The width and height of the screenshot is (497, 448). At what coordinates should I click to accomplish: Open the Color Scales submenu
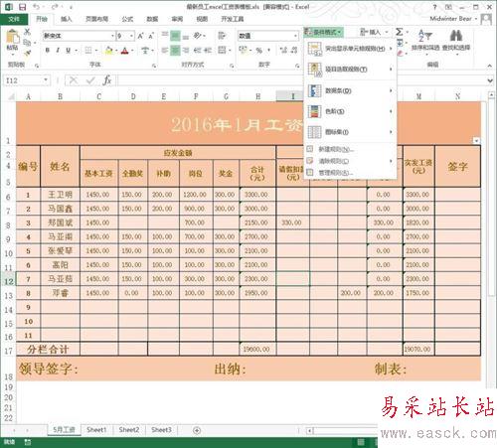click(x=350, y=111)
